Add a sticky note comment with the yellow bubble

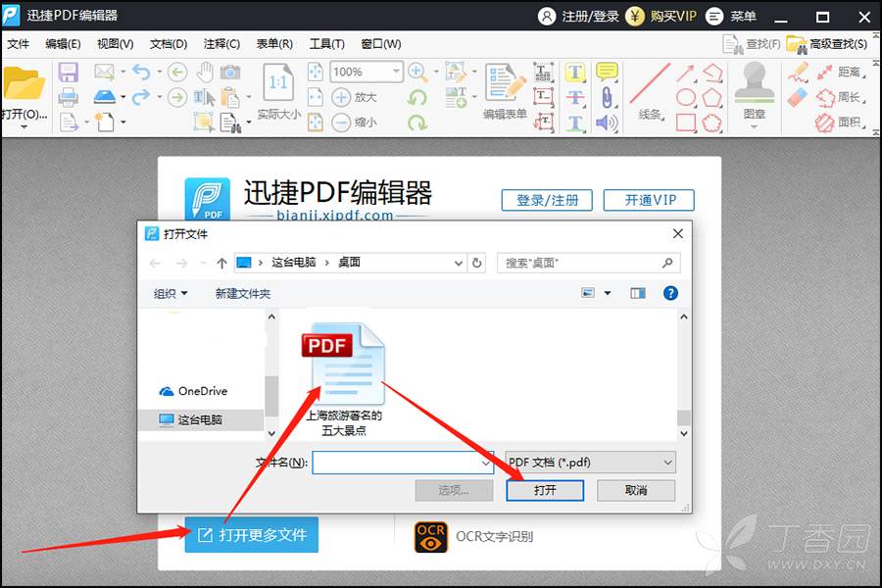[x=607, y=72]
